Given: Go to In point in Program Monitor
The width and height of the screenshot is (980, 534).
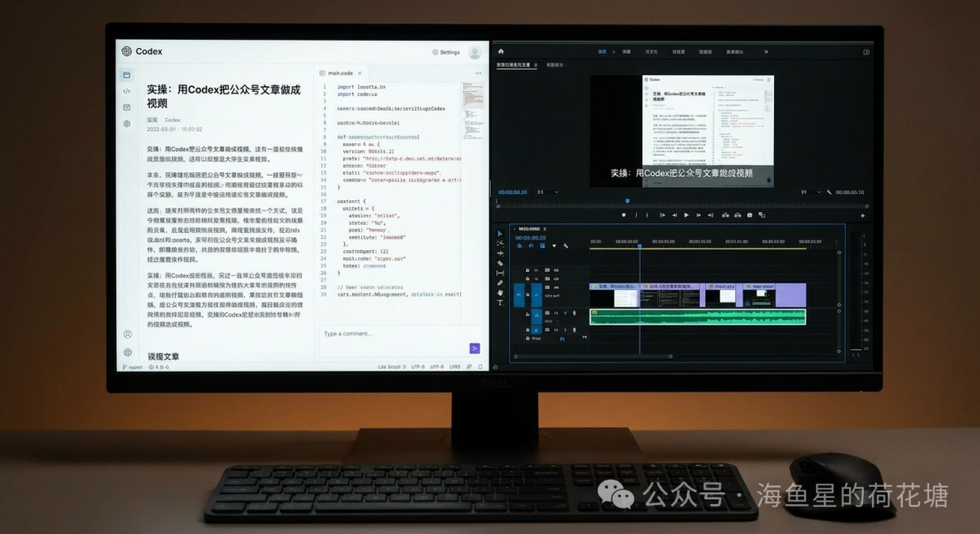Looking at the screenshot, I should click(x=662, y=215).
